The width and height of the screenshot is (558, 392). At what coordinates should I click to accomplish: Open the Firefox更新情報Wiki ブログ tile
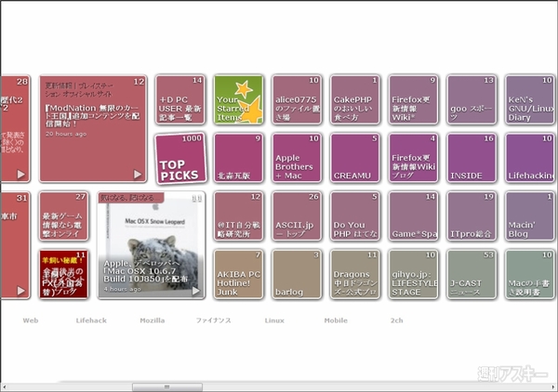point(413,158)
